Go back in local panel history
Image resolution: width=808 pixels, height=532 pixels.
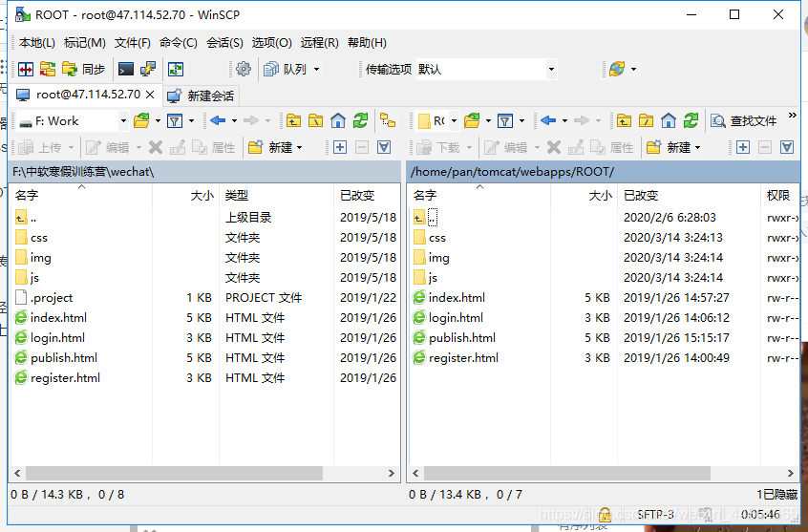(x=218, y=121)
